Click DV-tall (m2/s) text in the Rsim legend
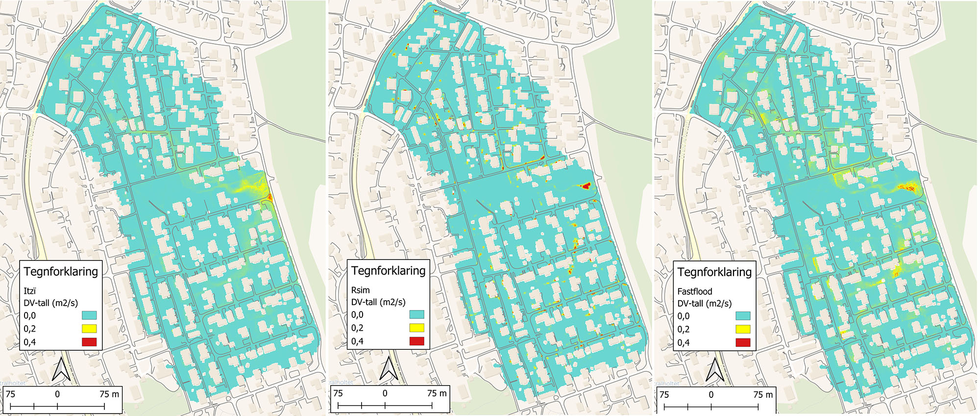The width and height of the screenshot is (980, 416). tap(378, 302)
